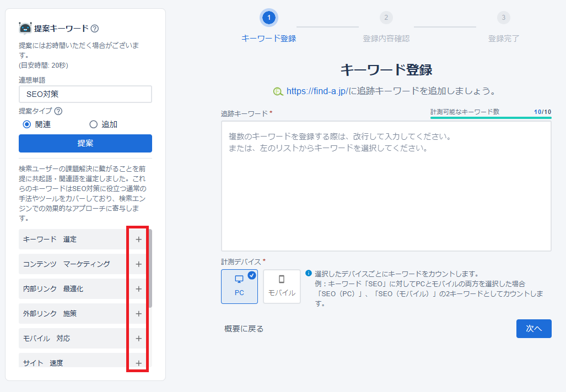This screenshot has width=566, height=392.
Task: Click step 1 キーワード登録 circle
Action: pyautogui.click(x=268, y=18)
